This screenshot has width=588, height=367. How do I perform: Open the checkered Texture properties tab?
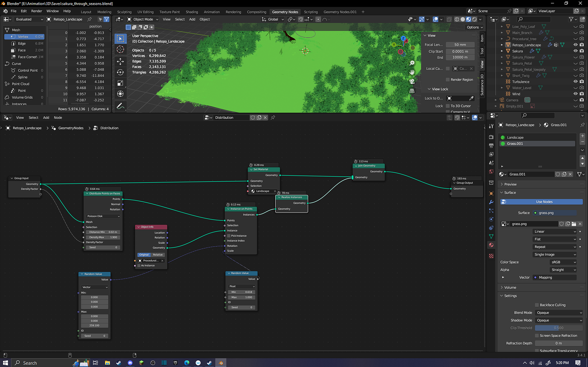tap(491, 256)
